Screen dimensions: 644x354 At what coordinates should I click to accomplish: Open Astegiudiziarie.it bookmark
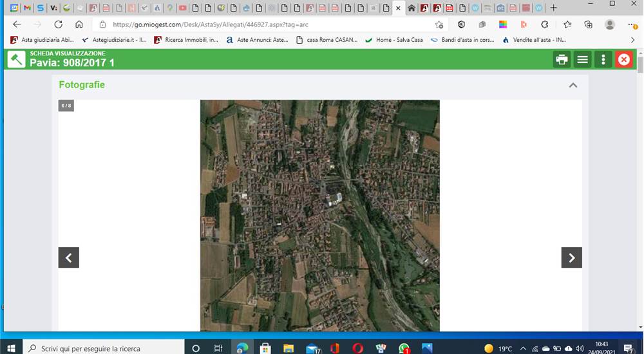(x=115, y=40)
